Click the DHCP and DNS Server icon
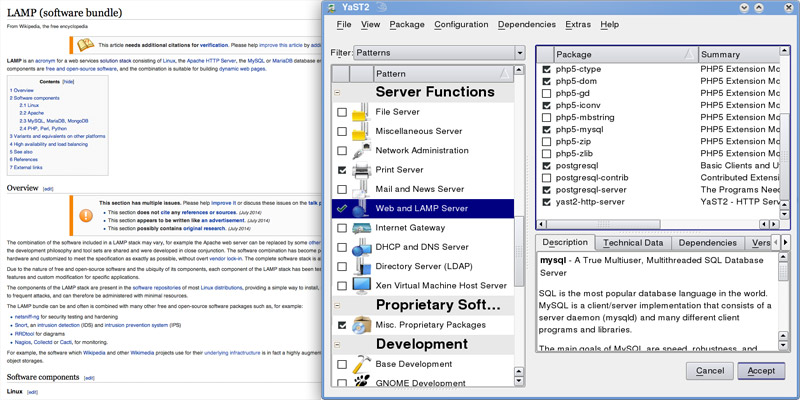800x400 pixels. (x=361, y=247)
